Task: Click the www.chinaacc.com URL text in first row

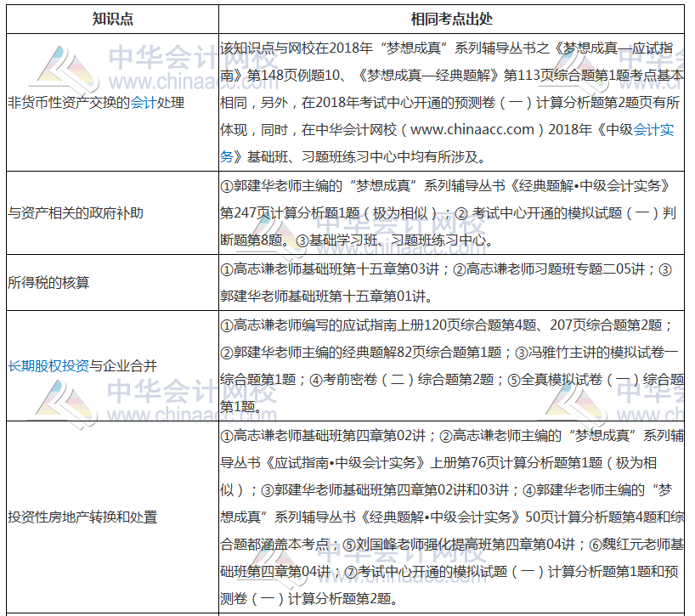Action: click(x=472, y=130)
